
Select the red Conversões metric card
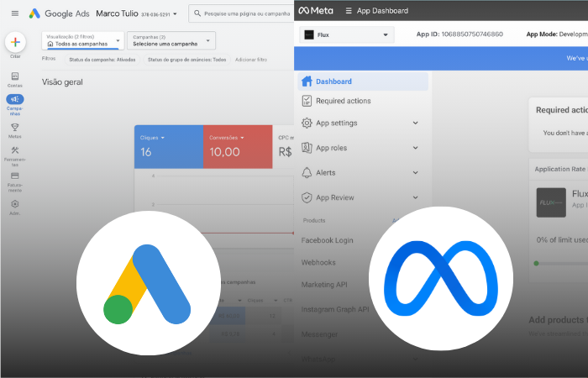tap(238, 147)
